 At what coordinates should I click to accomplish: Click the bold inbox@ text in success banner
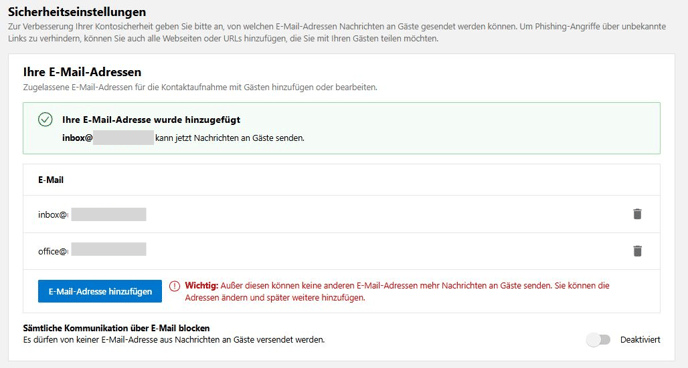coord(77,138)
